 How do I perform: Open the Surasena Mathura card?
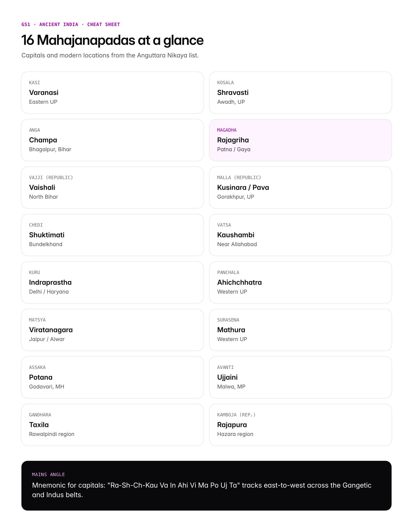pos(300,330)
